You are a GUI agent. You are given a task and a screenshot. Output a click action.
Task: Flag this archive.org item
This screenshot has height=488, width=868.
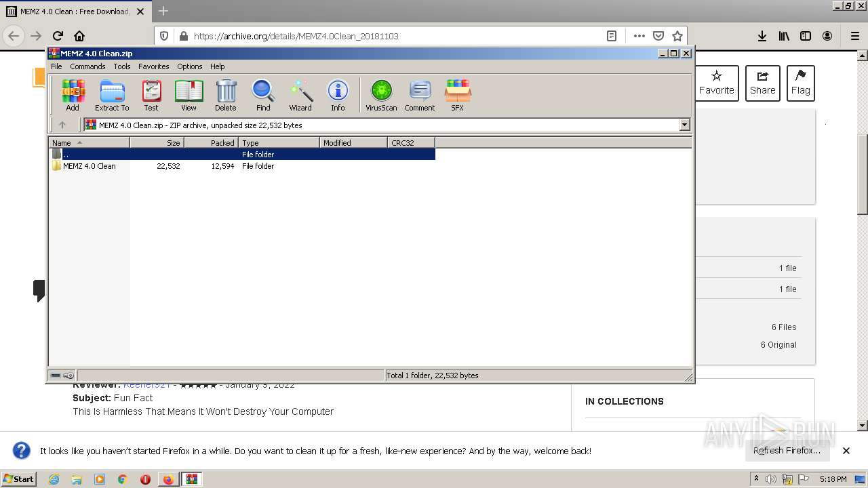[800, 83]
